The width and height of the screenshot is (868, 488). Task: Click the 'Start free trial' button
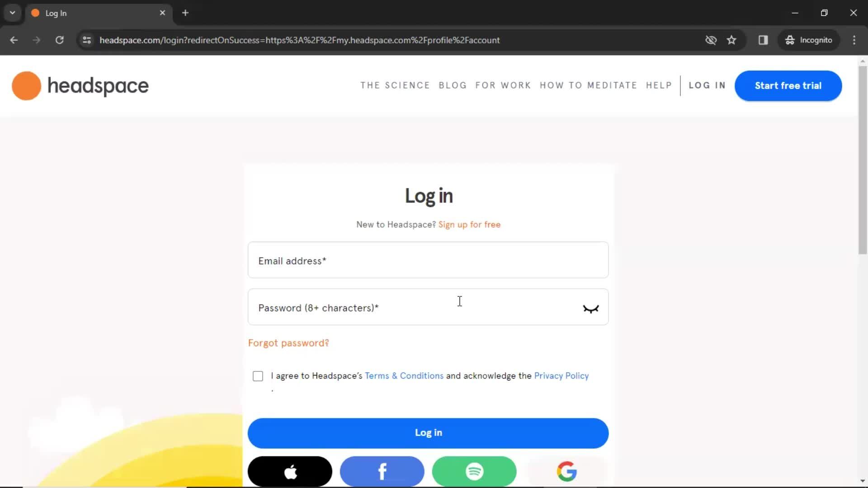(x=788, y=85)
